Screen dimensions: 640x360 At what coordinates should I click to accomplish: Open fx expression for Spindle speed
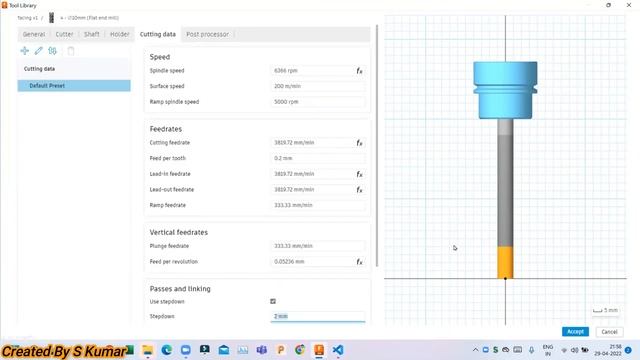(x=359, y=71)
